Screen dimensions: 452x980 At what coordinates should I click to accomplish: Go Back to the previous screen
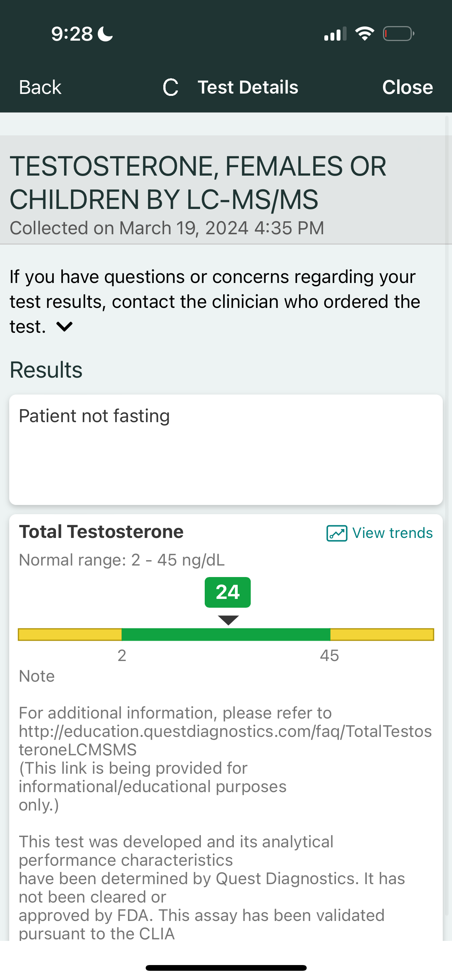coord(40,87)
